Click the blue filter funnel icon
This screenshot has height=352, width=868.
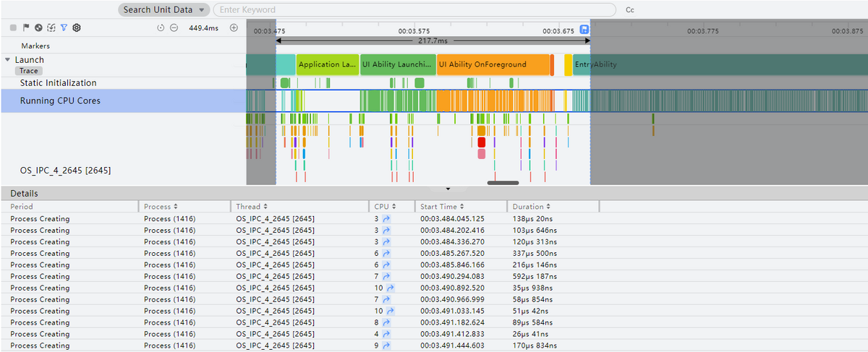[64, 27]
